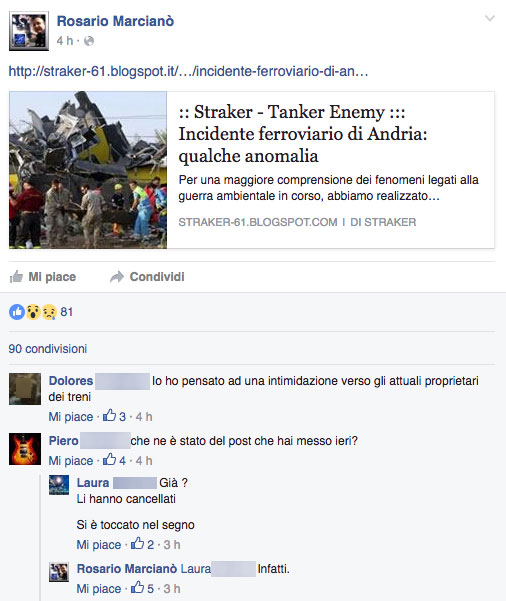Like Laura's reply with Mi piace
This screenshot has height=601, width=506.
99,545
